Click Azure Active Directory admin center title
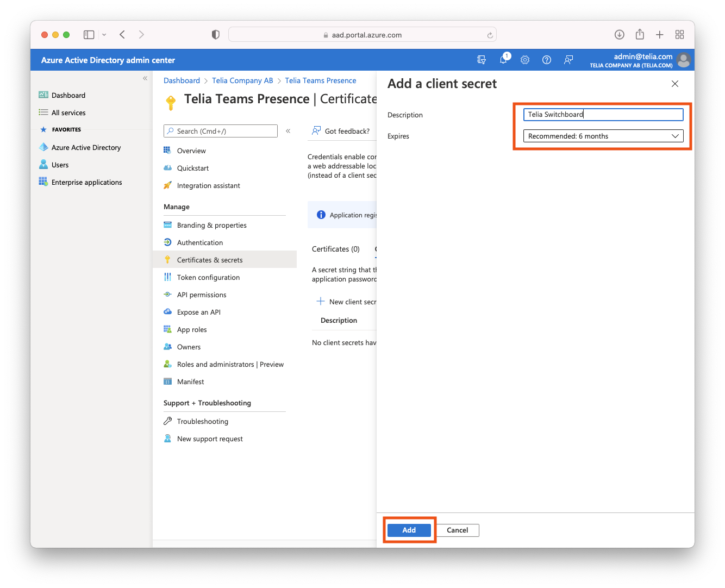Screen dimensions: 725x588 tap(108, 60)
